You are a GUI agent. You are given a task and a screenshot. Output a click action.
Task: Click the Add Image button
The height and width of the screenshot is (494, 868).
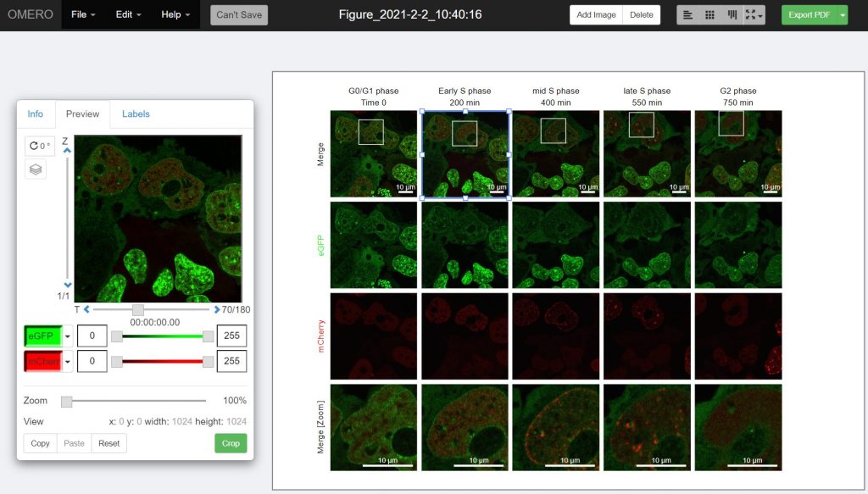pos(596,15)
